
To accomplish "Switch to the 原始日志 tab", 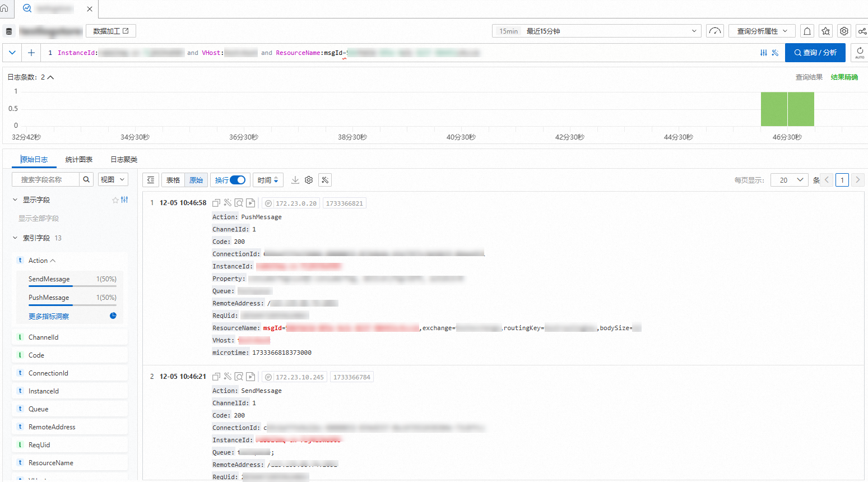I will 34,160.
